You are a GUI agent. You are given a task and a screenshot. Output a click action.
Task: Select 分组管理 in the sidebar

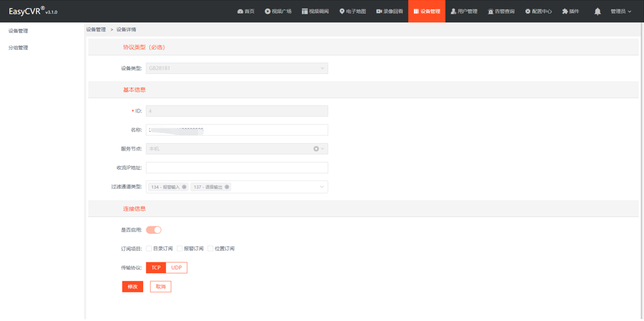pos(18,48)
